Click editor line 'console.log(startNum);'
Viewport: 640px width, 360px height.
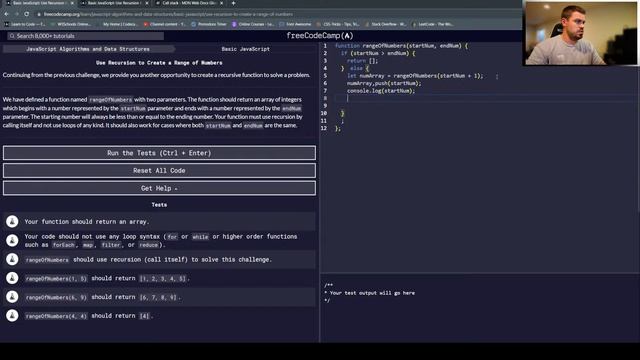pos(381,91)
